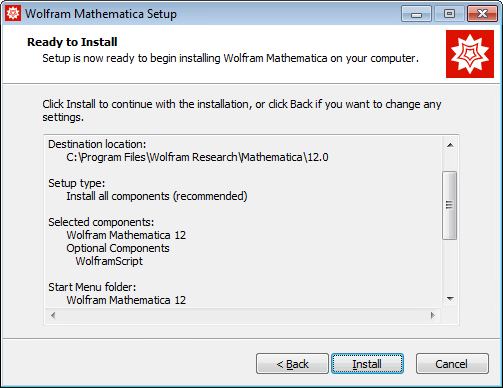Click the Start Menu folder name line
This screenshot has width=503, height=388.
126,300
